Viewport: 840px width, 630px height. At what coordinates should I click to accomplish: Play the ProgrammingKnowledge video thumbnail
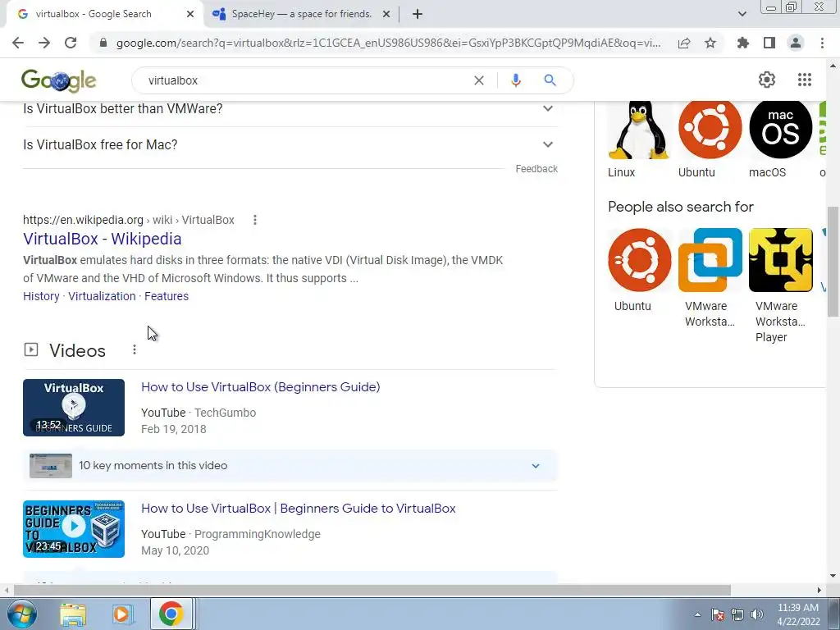tap(74, 529)
